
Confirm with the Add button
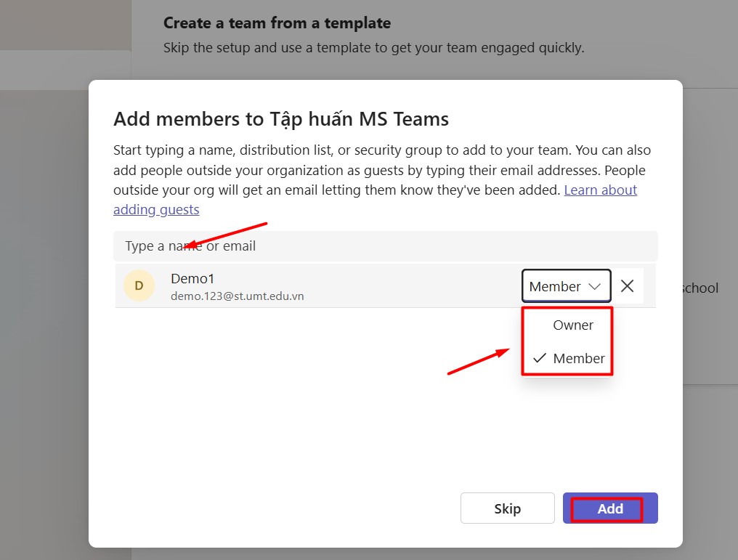610,508
